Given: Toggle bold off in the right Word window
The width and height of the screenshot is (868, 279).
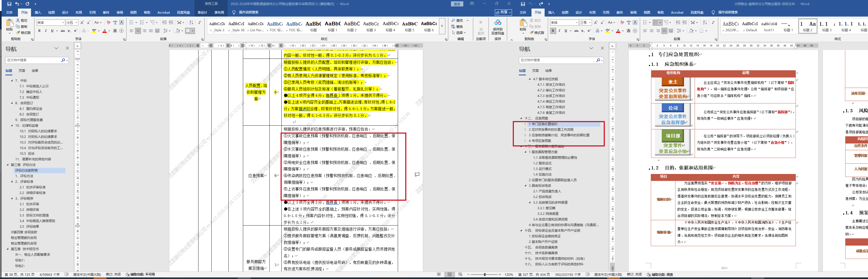Looking at the screenshot, I should (x=553, y=31).
